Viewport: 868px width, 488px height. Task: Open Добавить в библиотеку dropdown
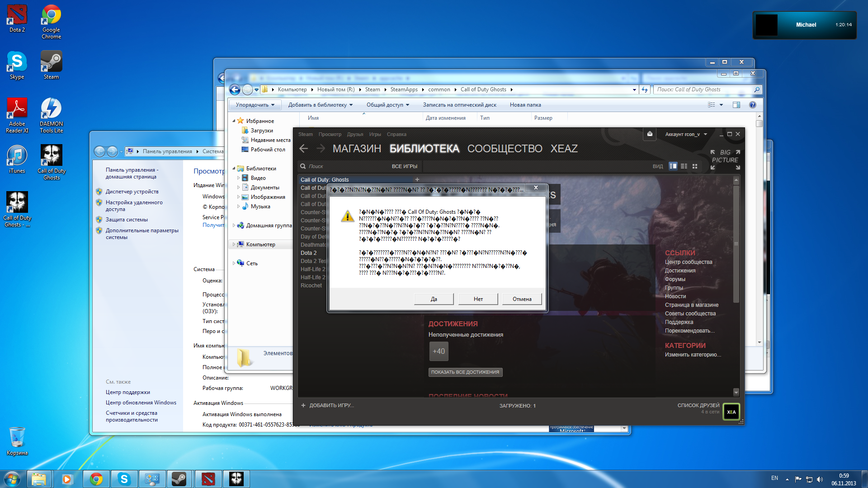tap(320, 105)
